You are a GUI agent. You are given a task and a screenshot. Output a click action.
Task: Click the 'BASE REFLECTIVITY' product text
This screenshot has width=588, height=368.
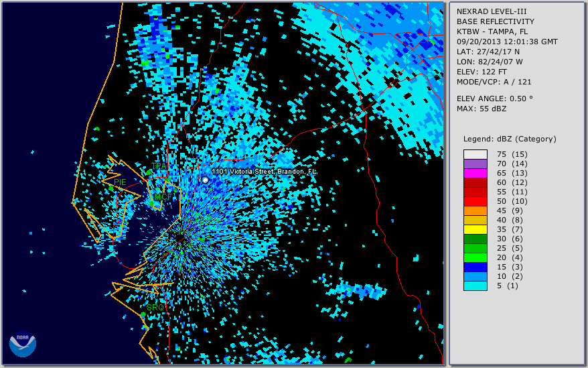(x=496, y=21)
